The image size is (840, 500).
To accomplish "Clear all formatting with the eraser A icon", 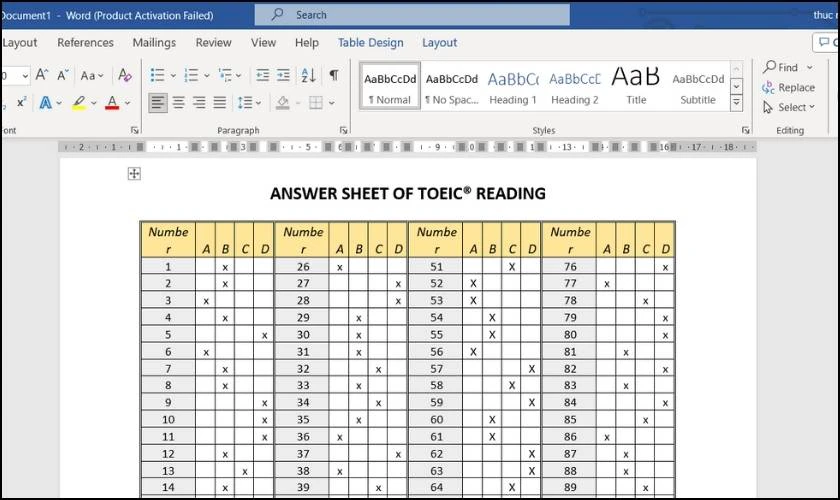I will (124, 75).
